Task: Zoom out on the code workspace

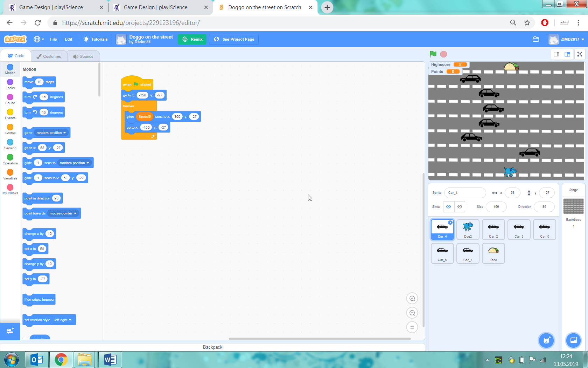Action: pos(412,313)
